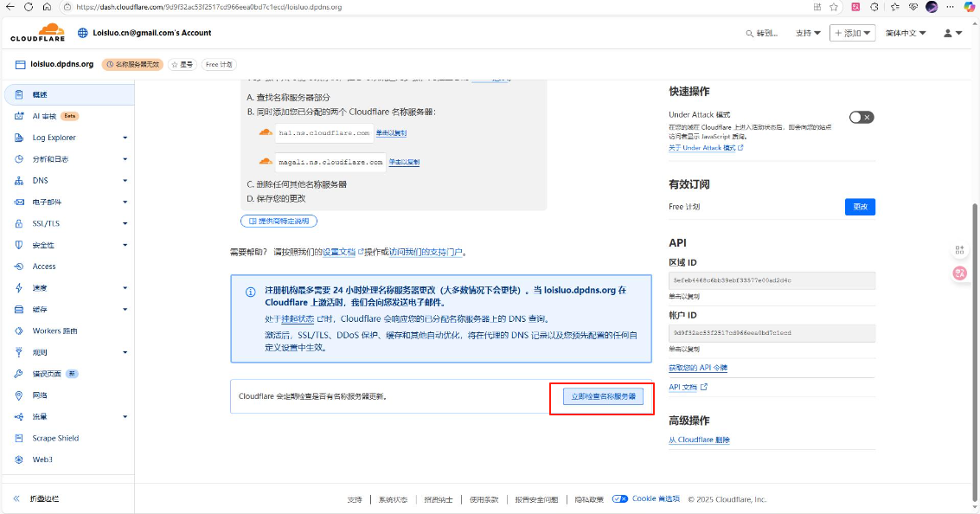Open the 关于 Under Attack 模式 link
The width and height of the screenshot is (980, 514).
coord(706,148)
